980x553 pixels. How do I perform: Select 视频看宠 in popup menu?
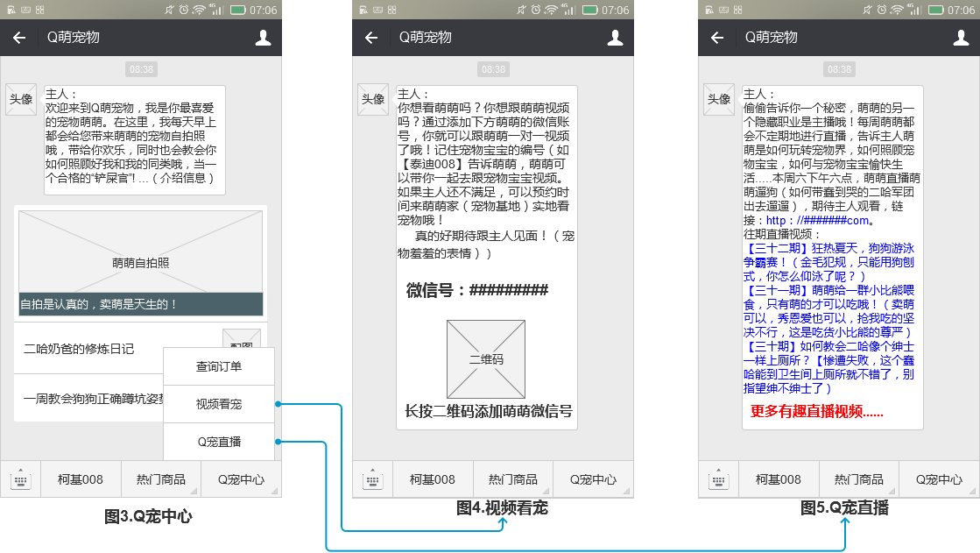(219, 404)
